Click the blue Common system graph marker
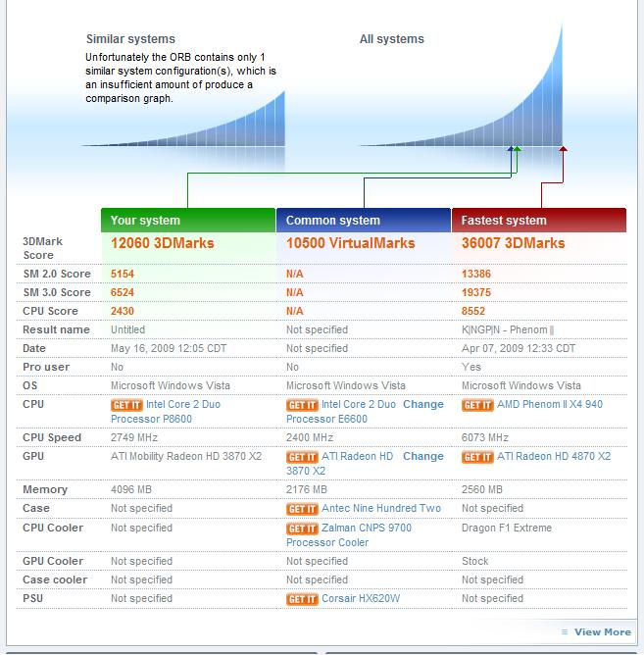 [x=510, y=149]
